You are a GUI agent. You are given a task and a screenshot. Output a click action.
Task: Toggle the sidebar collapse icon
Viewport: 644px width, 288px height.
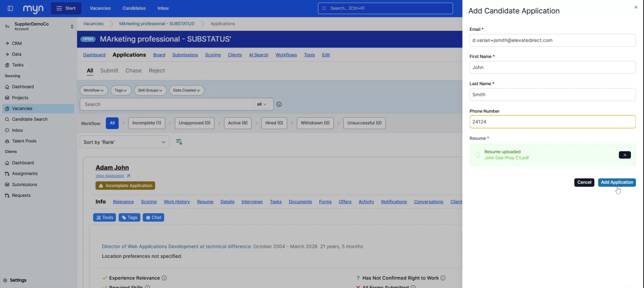(10, 8)
